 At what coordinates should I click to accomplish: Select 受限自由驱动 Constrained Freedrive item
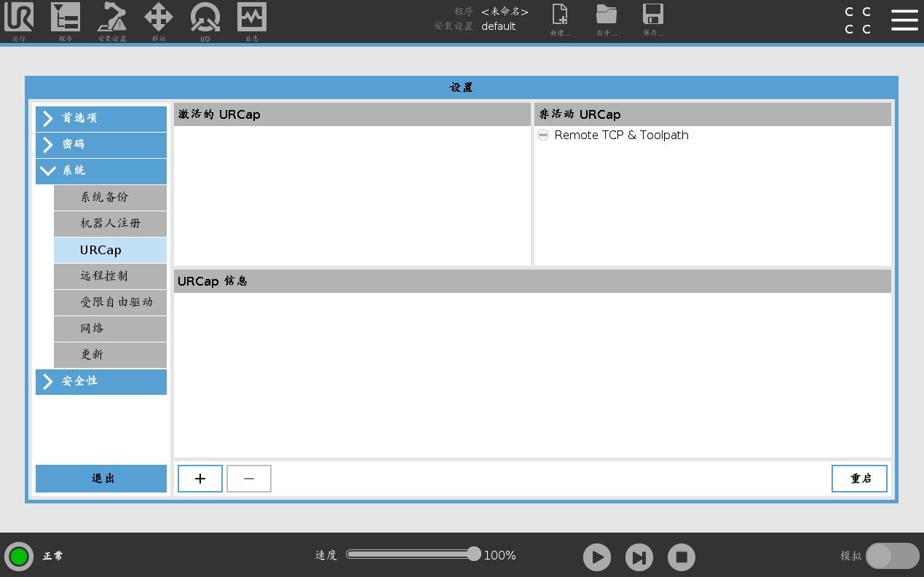coord(110,302)
